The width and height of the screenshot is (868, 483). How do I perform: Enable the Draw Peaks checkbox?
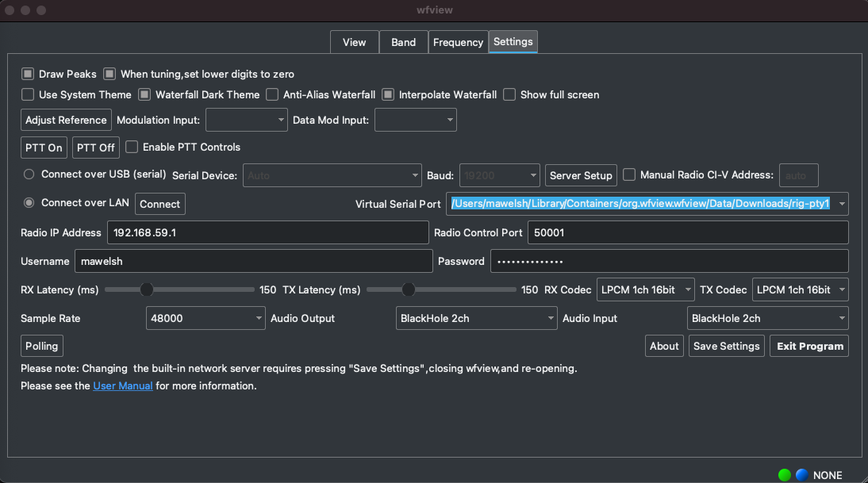[27, 74]
